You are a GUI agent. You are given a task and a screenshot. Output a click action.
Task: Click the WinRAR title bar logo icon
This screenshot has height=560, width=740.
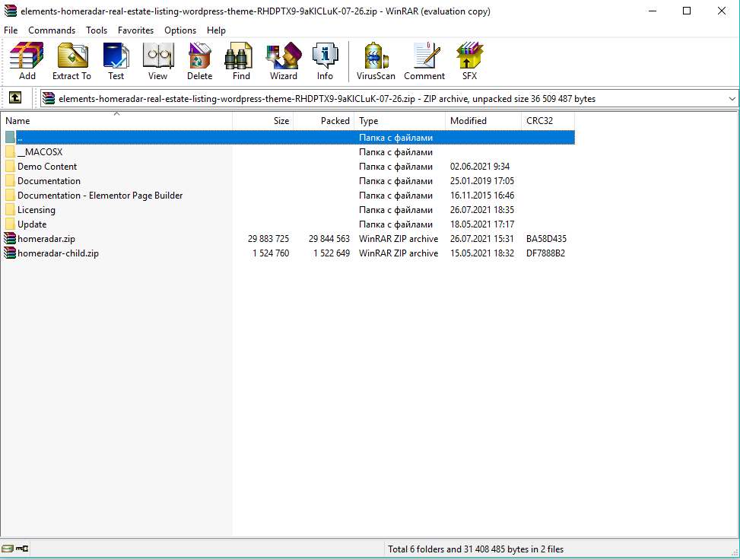[x=10, y=11]
